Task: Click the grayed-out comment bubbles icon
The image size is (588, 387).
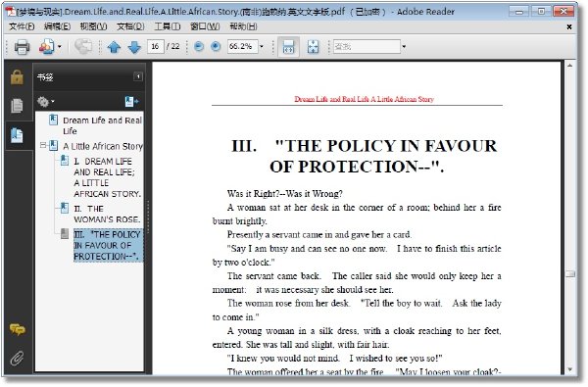Action: [x=83, y=46]
